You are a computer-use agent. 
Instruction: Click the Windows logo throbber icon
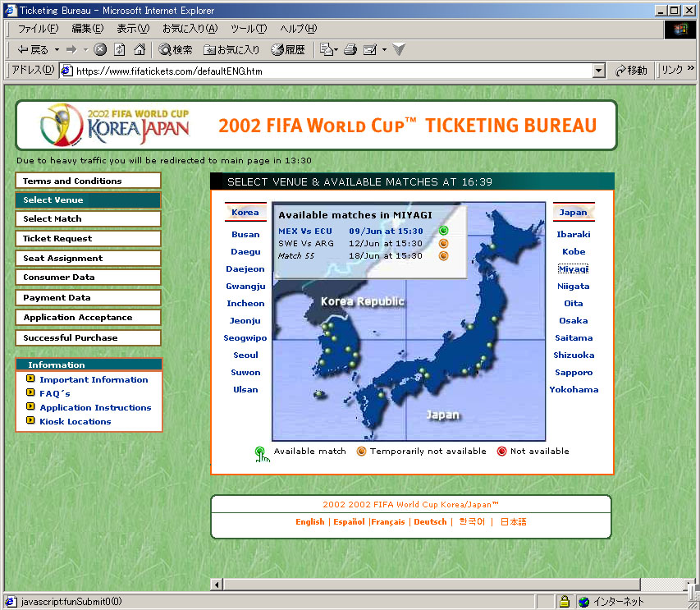click(x=680, y=30)
